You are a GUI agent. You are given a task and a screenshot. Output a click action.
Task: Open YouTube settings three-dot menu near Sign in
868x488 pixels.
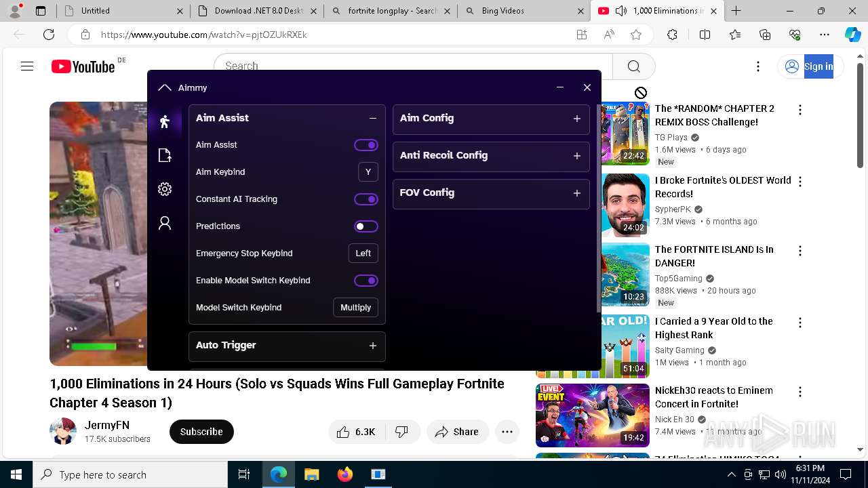pos(758,66)
